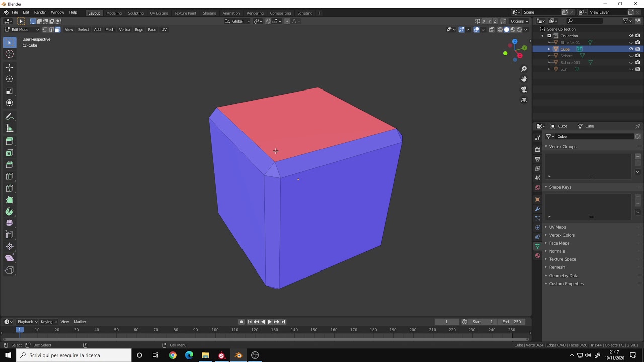Disable the Collection checkbox in the outliner
The width and height of the screenshot is (644, 362).
[549, 36]
